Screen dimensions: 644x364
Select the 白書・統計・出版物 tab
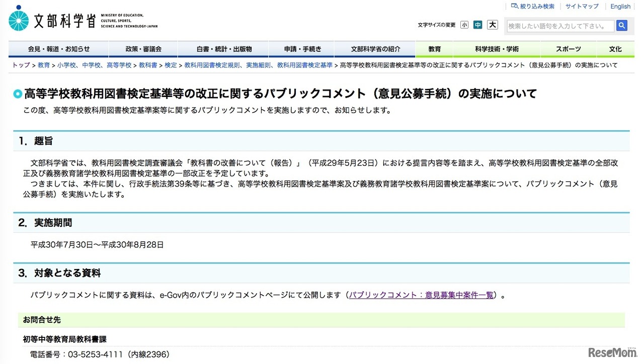pyautogui.click(x=223, y=49)
